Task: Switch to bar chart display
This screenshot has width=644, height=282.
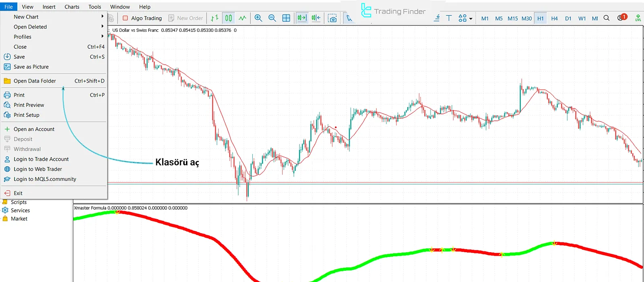Action: click(x=215, y=18)
